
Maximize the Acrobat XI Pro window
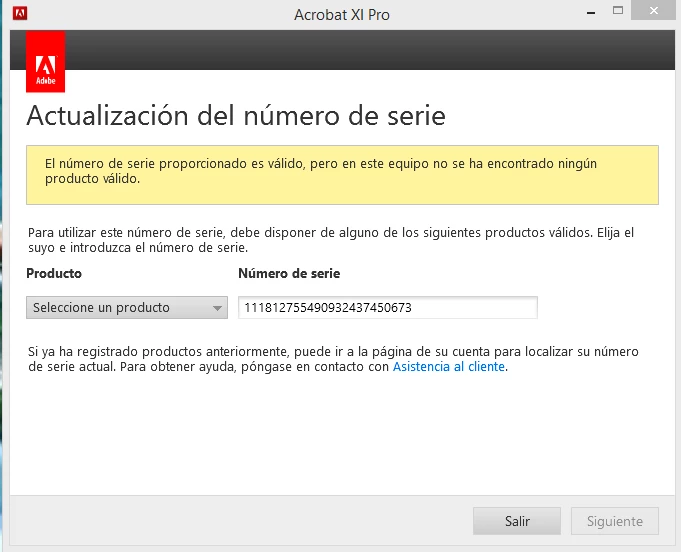click(618, 10)
